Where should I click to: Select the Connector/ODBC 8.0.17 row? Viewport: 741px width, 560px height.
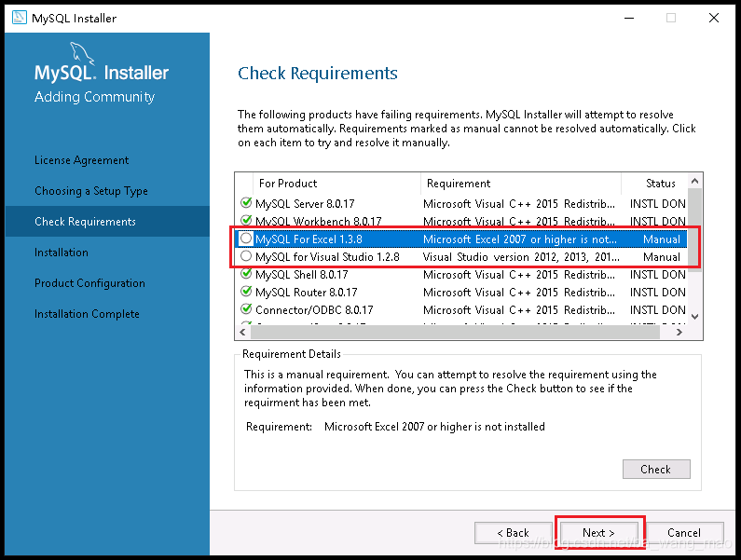point(461,310)
